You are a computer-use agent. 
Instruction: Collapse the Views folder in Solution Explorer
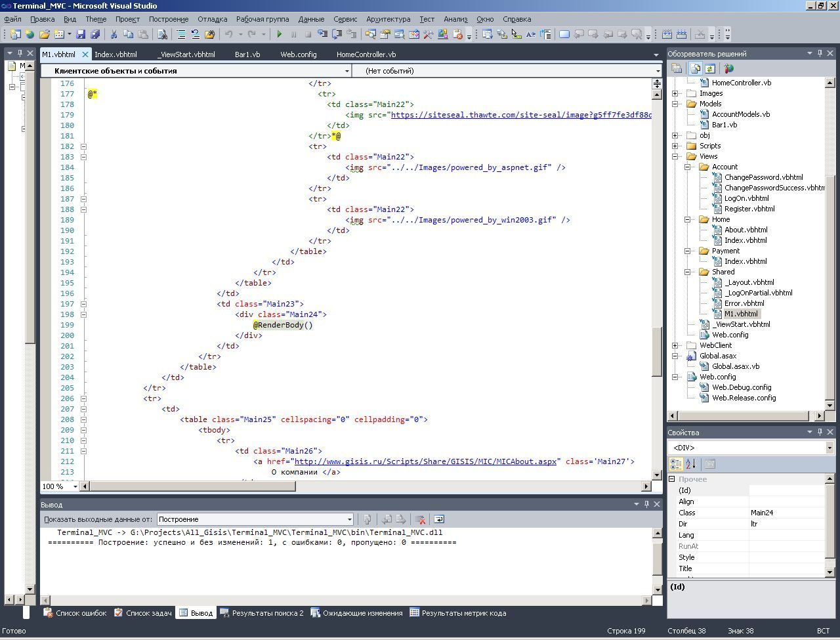tap(675, 156)
